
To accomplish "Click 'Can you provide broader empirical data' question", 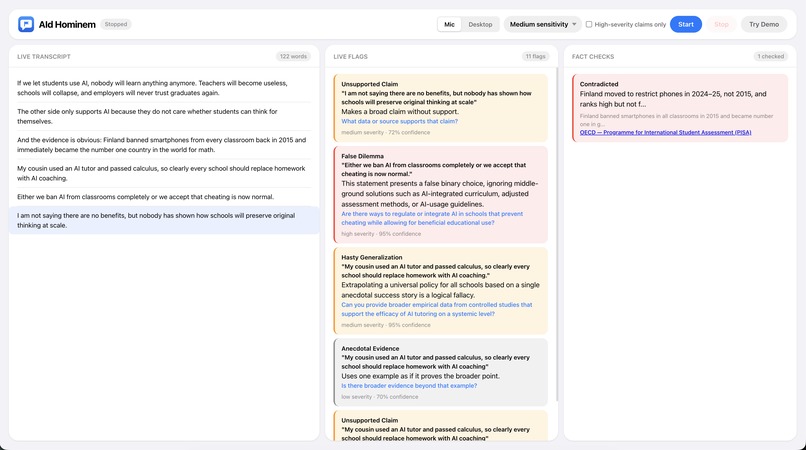I will click(x=436, y=309).
